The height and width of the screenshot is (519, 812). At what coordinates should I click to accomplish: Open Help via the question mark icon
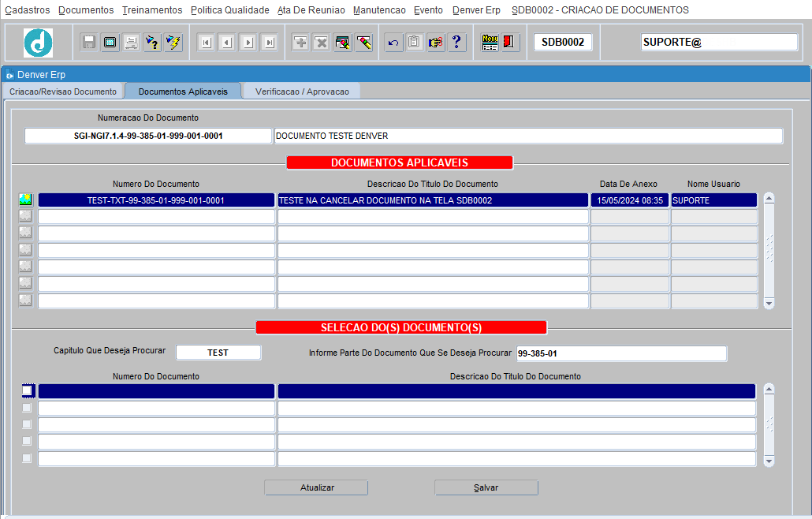456,42
